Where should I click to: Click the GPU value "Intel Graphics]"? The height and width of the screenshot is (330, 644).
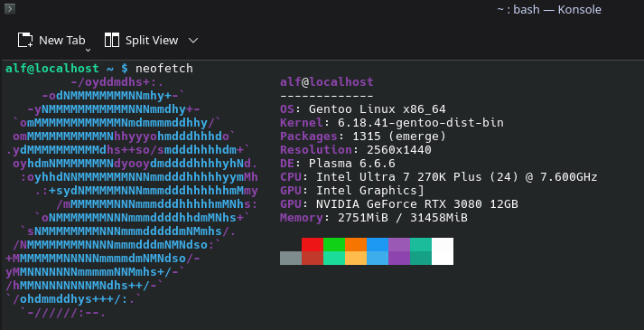point(370,191)
